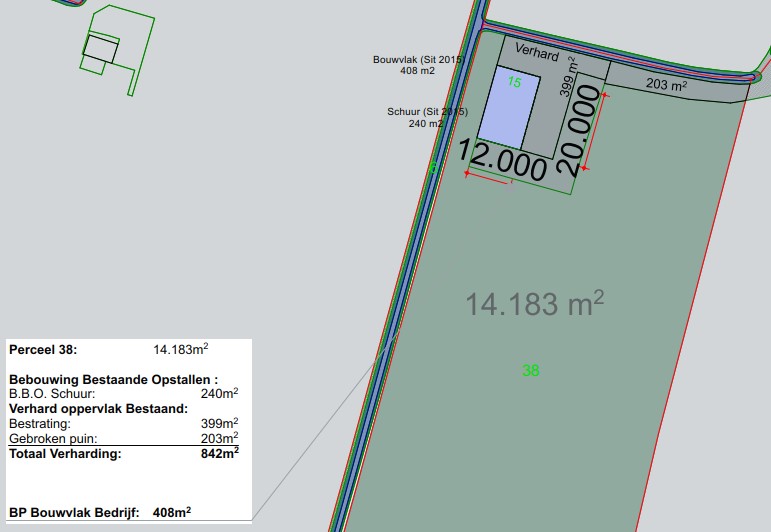Screen dimensions: 771x532
Task: Click the 'Gebroken puin:' legend row label
Action: pos(53,439)
